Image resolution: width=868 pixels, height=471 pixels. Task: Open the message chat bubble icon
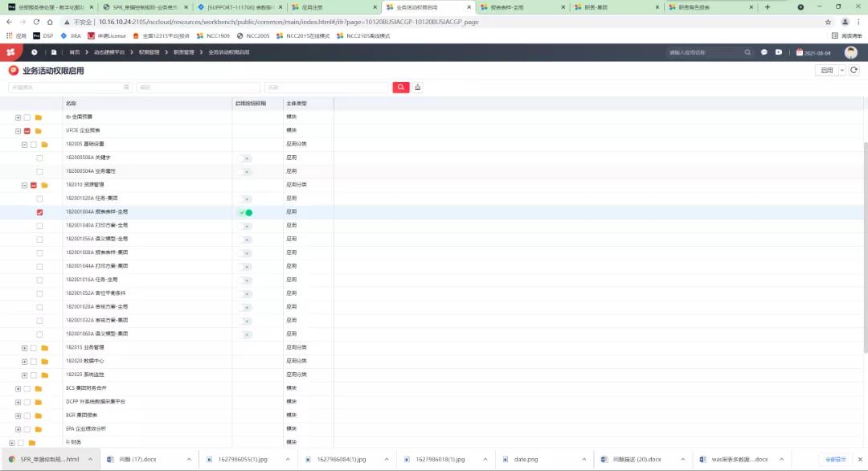764,52
